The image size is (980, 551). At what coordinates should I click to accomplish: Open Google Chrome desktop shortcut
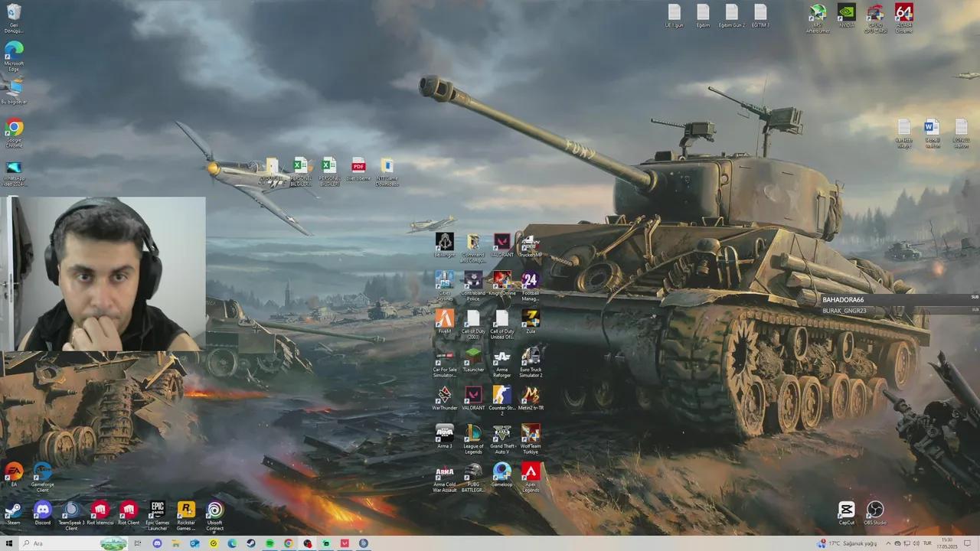click(x=14, y=132)
